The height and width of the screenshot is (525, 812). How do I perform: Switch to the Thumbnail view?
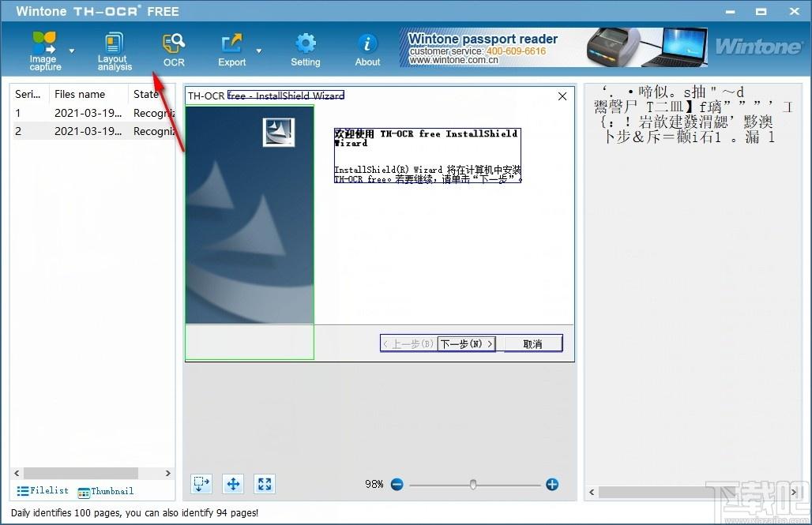[106, 491]
